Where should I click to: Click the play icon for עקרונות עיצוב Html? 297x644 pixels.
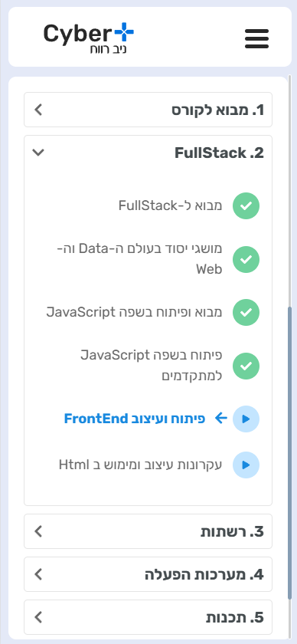[x=246, y=465]
